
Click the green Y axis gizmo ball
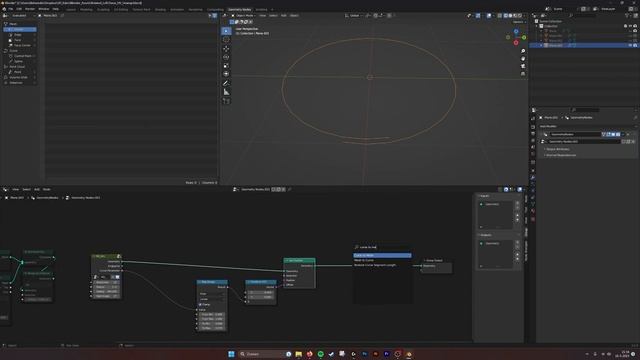(524, 38)
